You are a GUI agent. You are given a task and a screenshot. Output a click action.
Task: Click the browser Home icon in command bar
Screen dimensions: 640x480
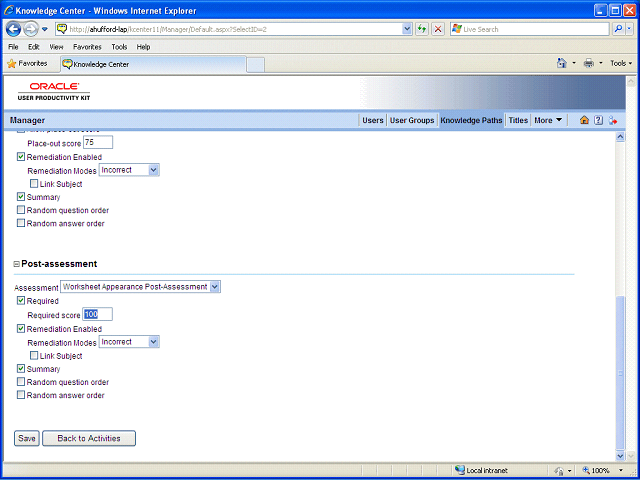(562, 63)
